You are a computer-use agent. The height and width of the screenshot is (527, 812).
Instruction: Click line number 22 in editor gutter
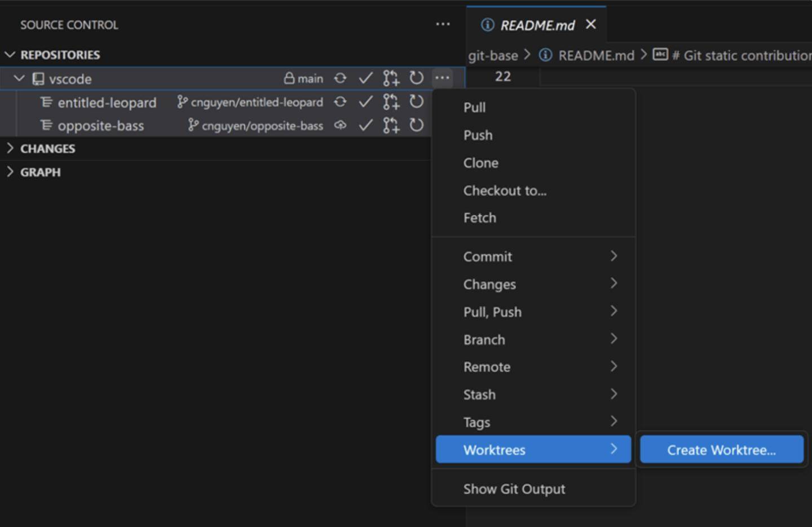coord(502,77)
